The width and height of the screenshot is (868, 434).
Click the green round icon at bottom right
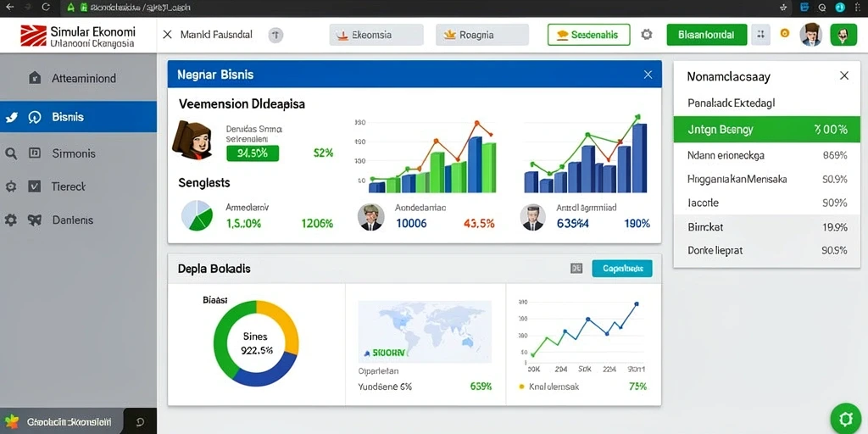point(845,418)
